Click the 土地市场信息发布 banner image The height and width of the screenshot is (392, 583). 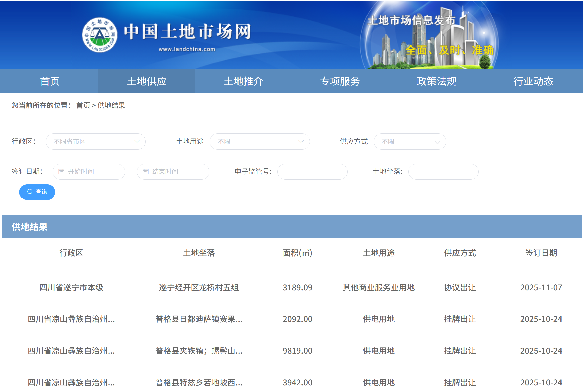(x=429, y=35)
